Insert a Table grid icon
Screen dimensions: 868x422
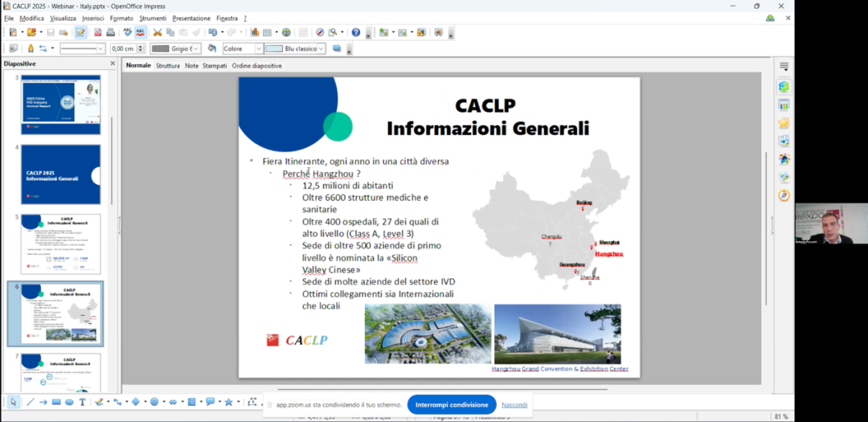268,32
